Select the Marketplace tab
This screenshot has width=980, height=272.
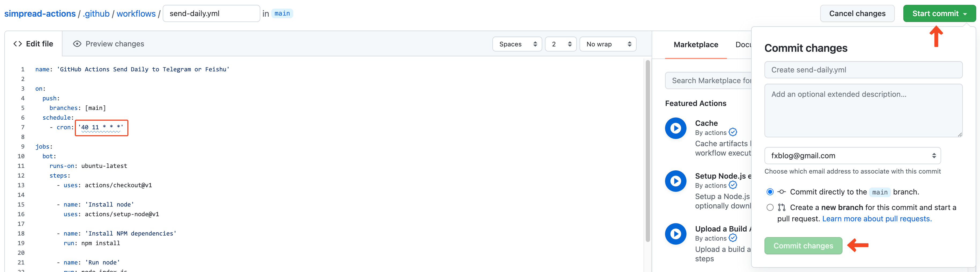click(696, 45)
